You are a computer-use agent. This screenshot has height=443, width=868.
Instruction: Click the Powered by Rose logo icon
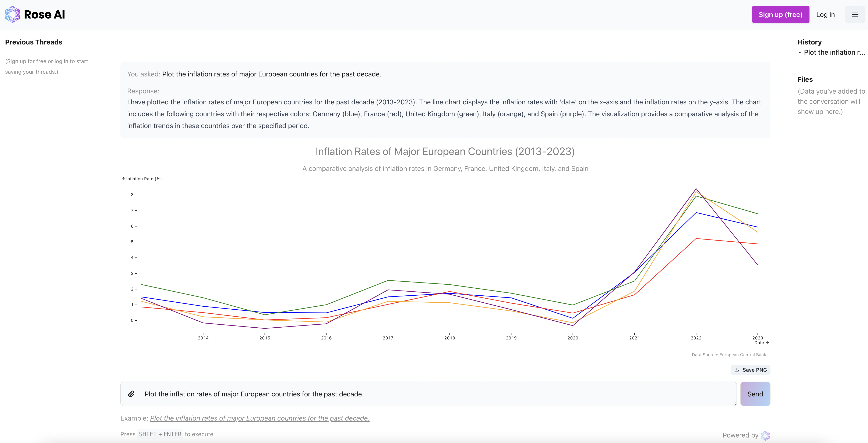(765, 435)
